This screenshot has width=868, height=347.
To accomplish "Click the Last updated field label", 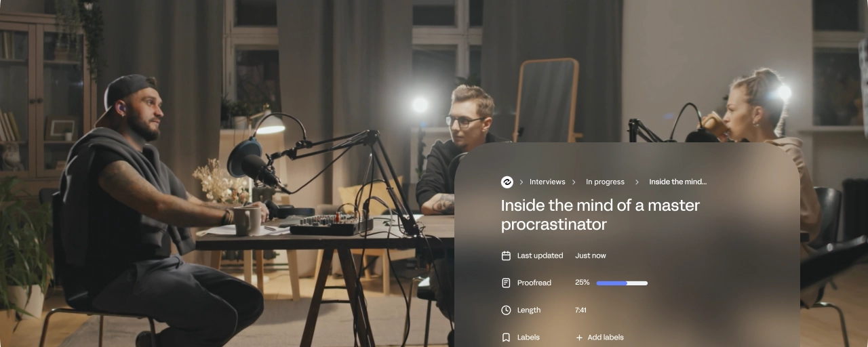I will [540, 256].
